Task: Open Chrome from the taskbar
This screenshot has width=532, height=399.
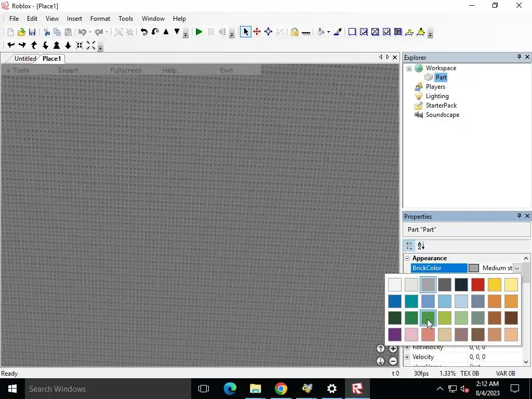Action: (x=281, y=389)
